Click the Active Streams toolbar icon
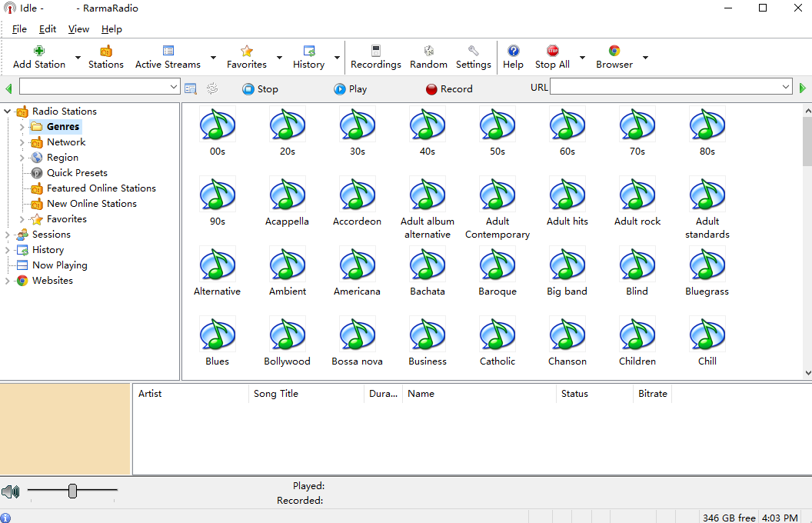The height and width of the screenshot is (523, 812). point(168,51)
